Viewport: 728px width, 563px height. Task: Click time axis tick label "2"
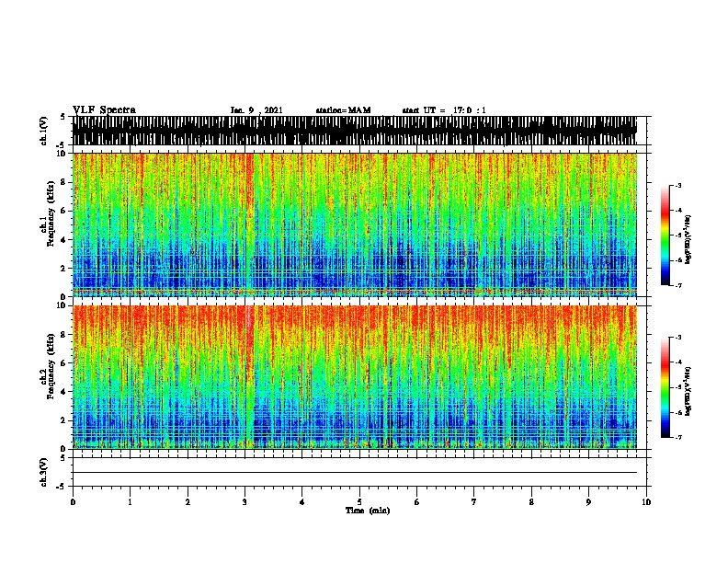point(188,502)
